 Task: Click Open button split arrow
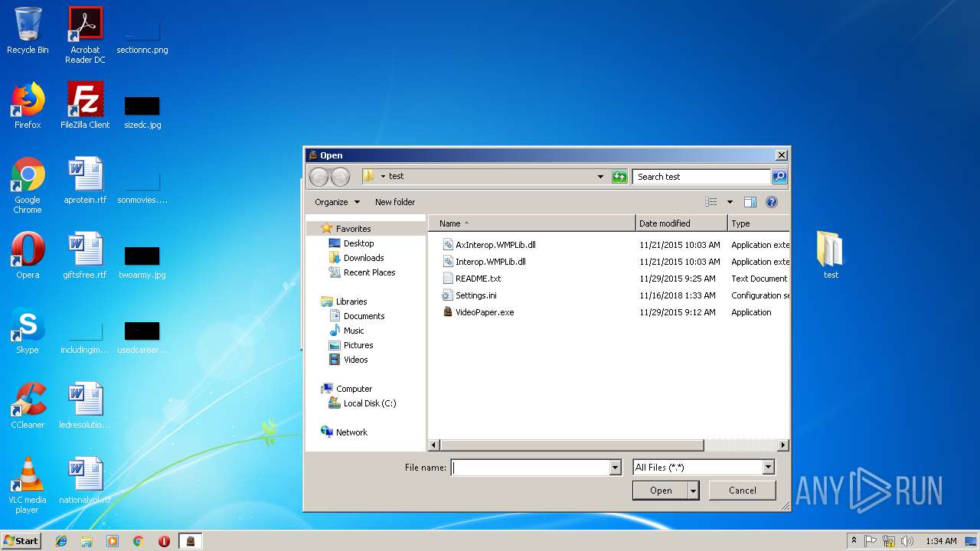coord(694,491)
